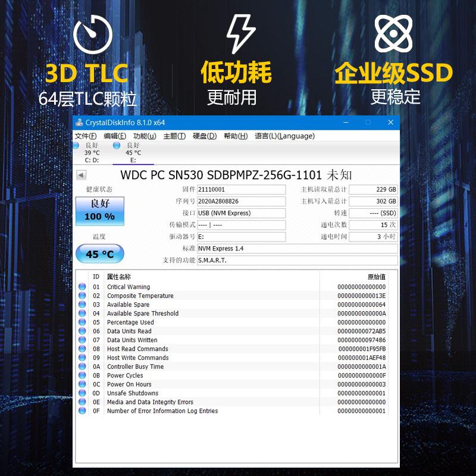Click blue status icon for Power Cycles
Screen dimensions: 476x476
tap(82, 375)
